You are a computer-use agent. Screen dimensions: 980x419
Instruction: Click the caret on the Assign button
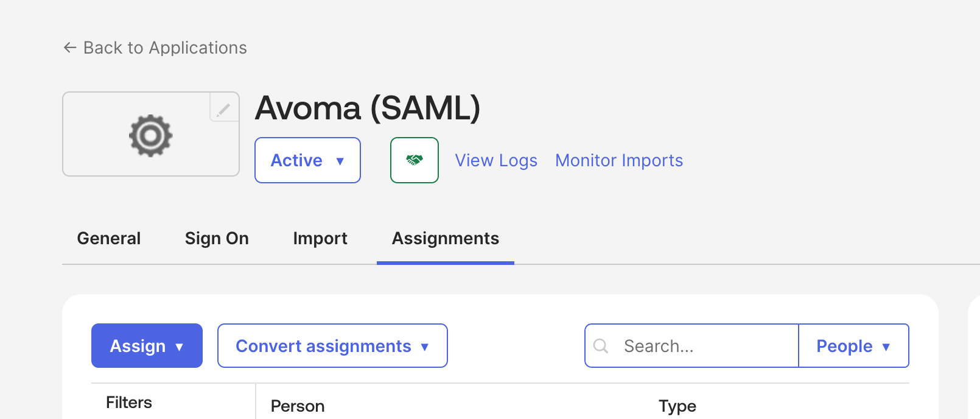pos(180,346)
